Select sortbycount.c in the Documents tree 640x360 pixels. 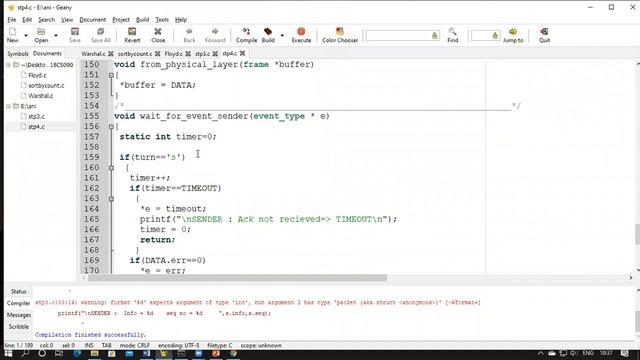click(46, 85)
